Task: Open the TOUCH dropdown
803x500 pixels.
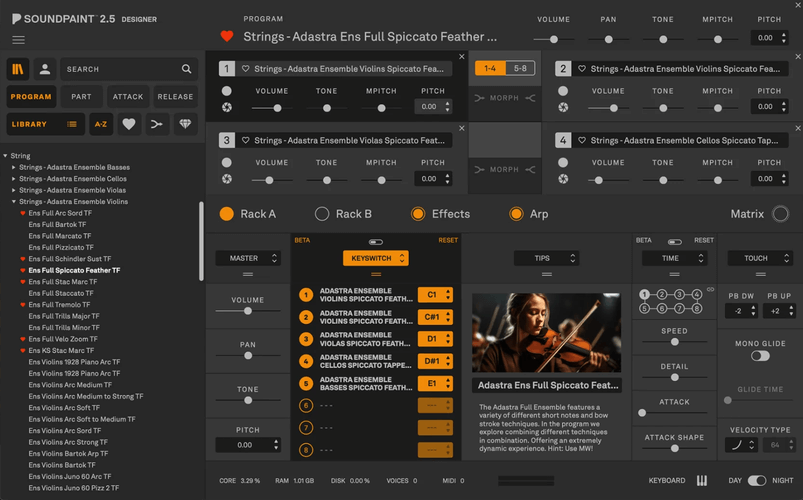Action: pos(760,258)
